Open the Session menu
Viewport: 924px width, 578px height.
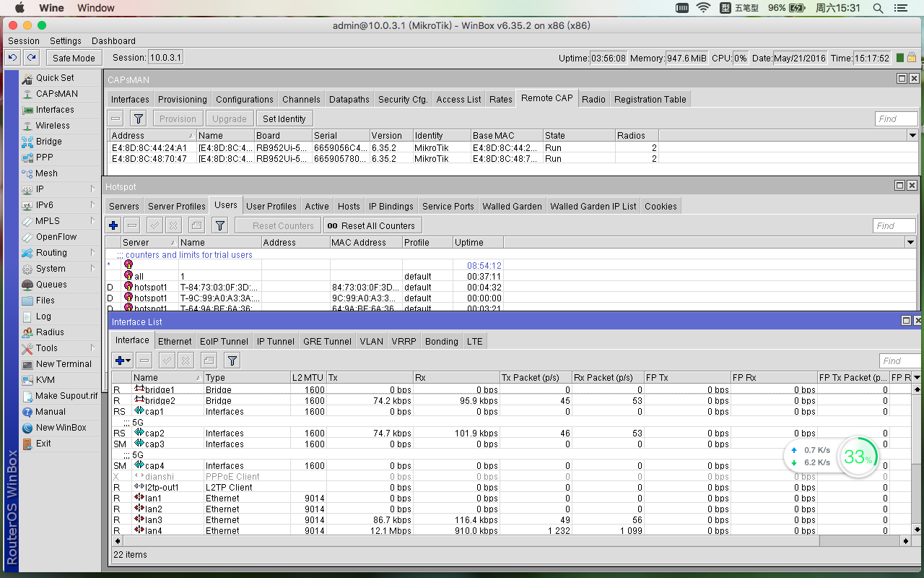pyautogui.click(x=24, y=40)
